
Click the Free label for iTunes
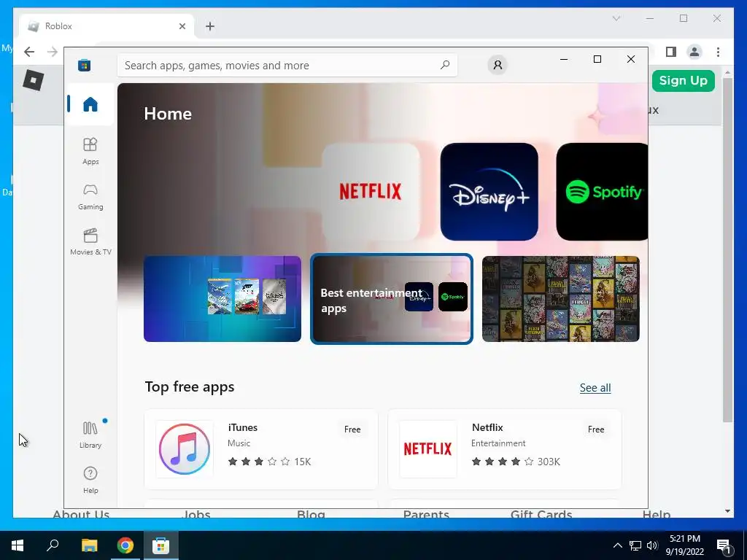coord(352,429)
